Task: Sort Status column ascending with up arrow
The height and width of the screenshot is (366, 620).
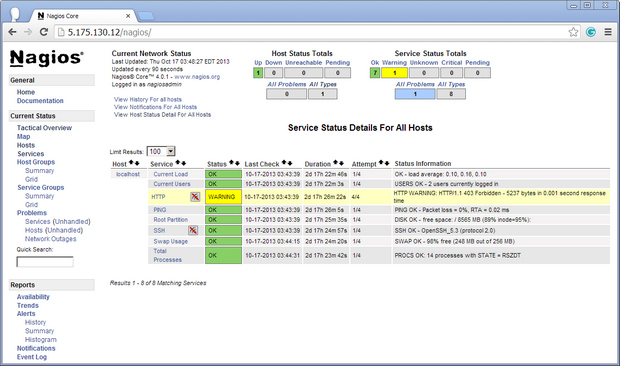Action: 232,163
